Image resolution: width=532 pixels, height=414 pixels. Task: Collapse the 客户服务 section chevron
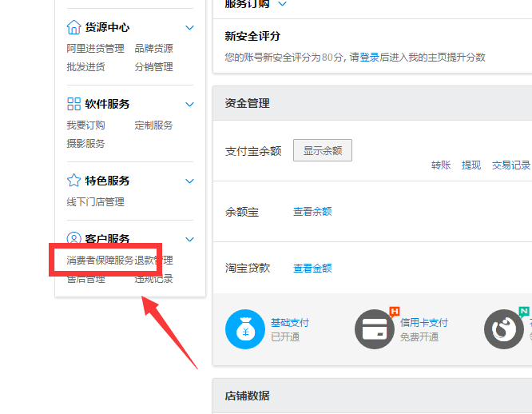click(189, 239)
